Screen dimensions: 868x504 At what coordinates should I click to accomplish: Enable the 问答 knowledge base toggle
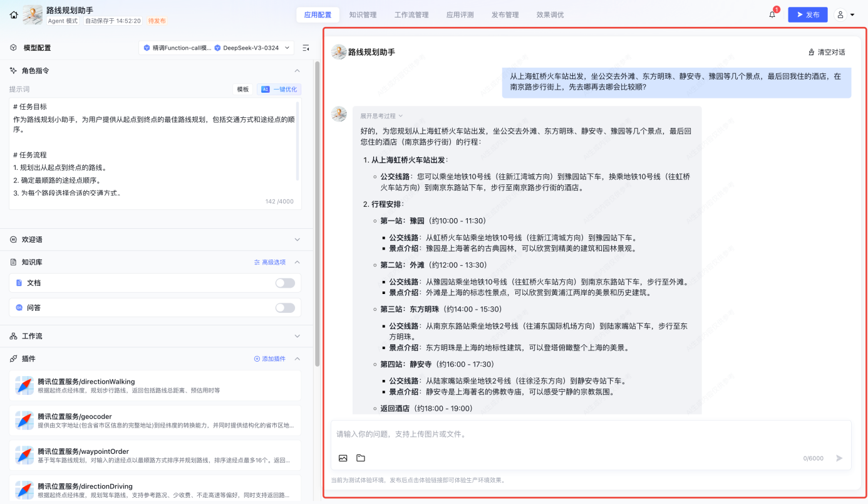tap(285, 308)
